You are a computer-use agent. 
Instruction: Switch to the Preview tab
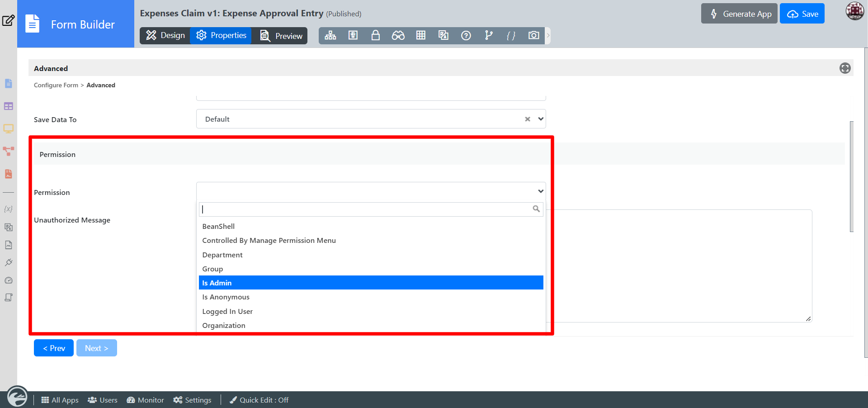(x=280, y=35)
